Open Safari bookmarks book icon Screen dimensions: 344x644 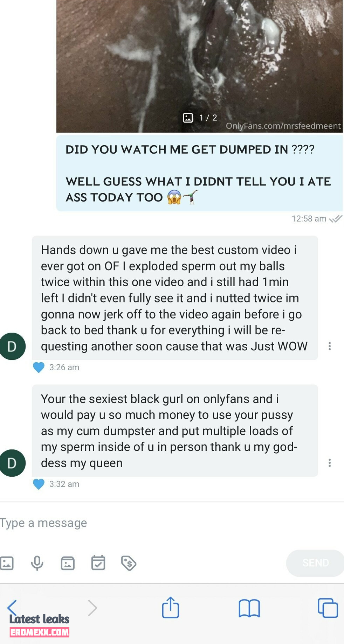coord(249,608)
